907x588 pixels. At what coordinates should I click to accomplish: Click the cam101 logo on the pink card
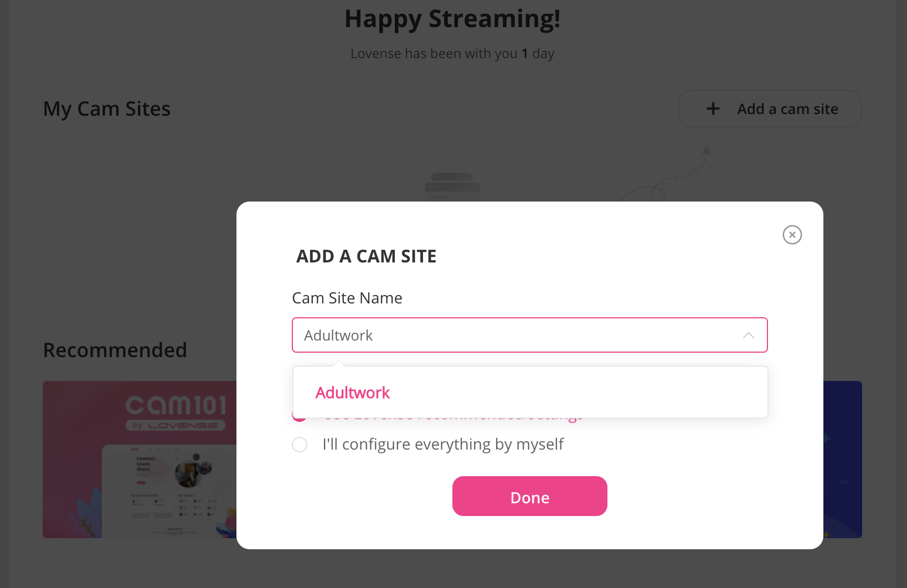pyautogui.click(x=176, y=405)
